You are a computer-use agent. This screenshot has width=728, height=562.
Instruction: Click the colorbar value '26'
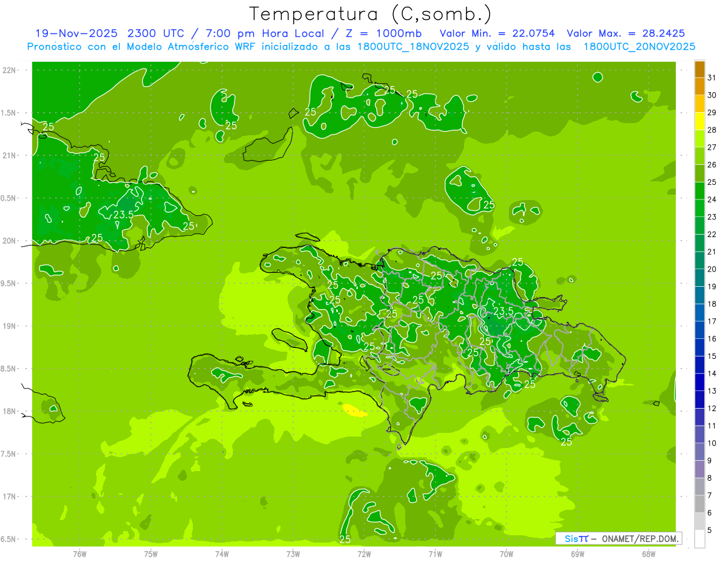pyautogui.click(x=712, y=165)
